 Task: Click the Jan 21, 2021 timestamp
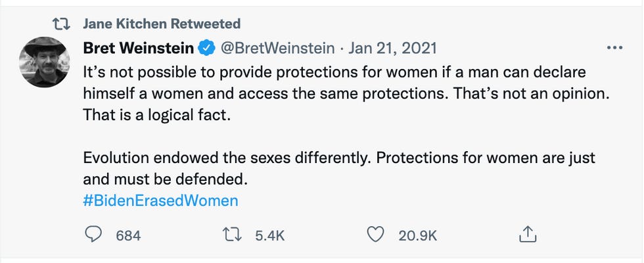[392, 48]
